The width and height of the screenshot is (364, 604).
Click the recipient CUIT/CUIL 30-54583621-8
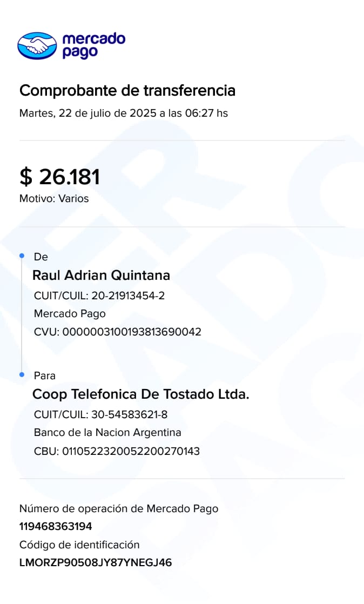(x=100, y=415)
